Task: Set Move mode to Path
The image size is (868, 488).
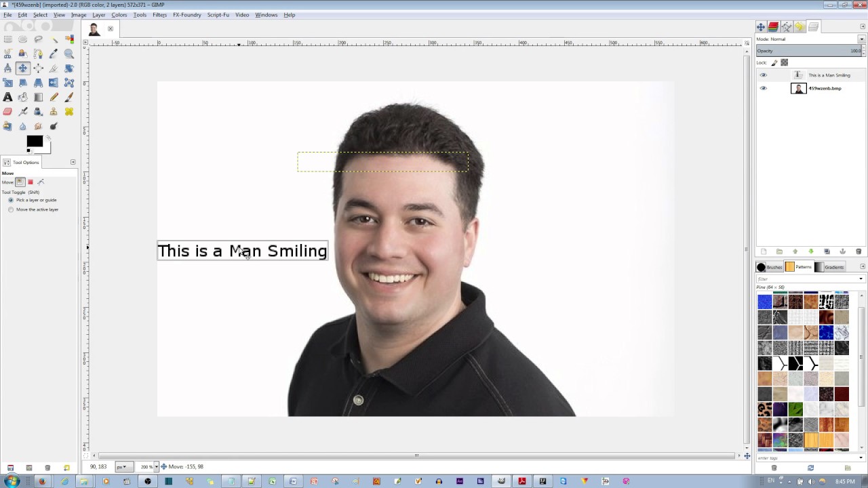Action: pos(41,182)
